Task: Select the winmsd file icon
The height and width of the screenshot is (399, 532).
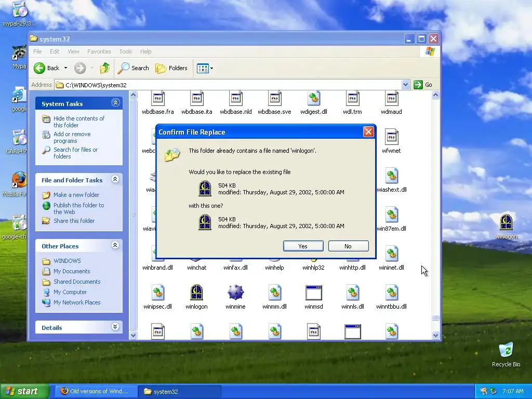Action: pos(313,293)
